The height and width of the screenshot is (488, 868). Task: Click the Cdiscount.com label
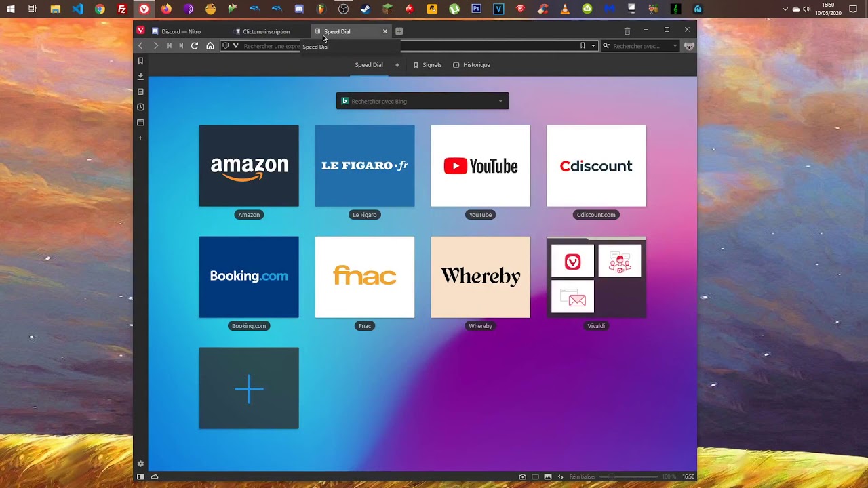tap(596, 215)
